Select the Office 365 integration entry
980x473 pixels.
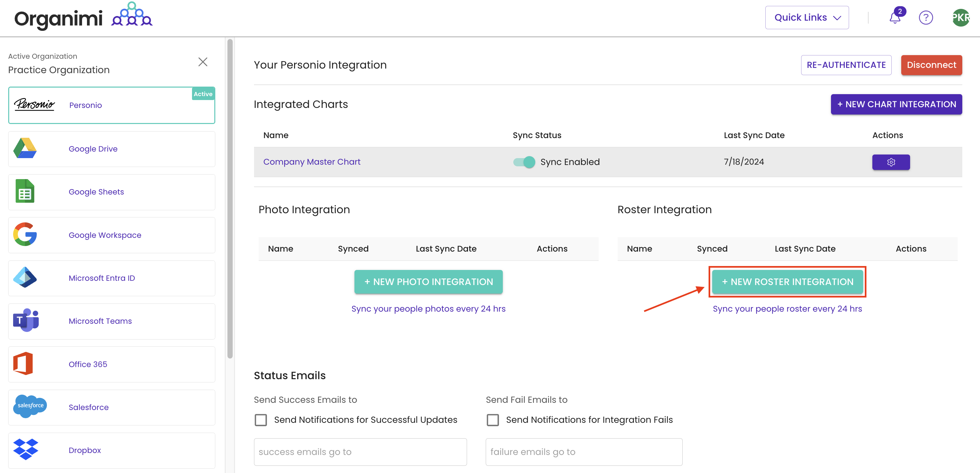[112, 364]
